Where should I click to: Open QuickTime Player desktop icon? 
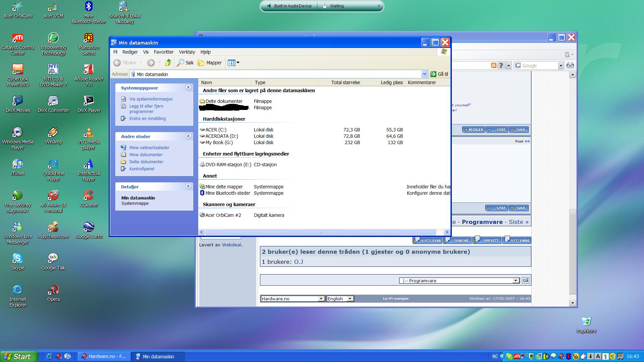coord(53,170)
